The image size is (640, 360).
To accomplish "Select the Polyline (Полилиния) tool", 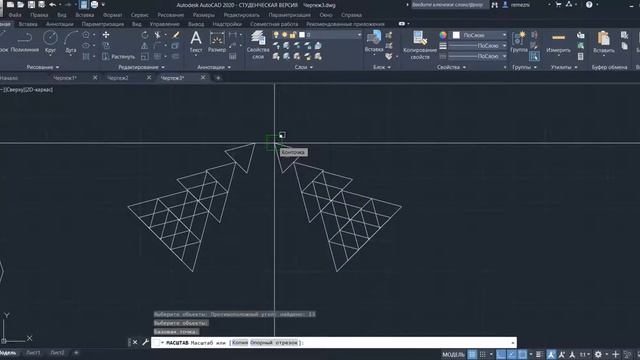I will pos(24,42).
